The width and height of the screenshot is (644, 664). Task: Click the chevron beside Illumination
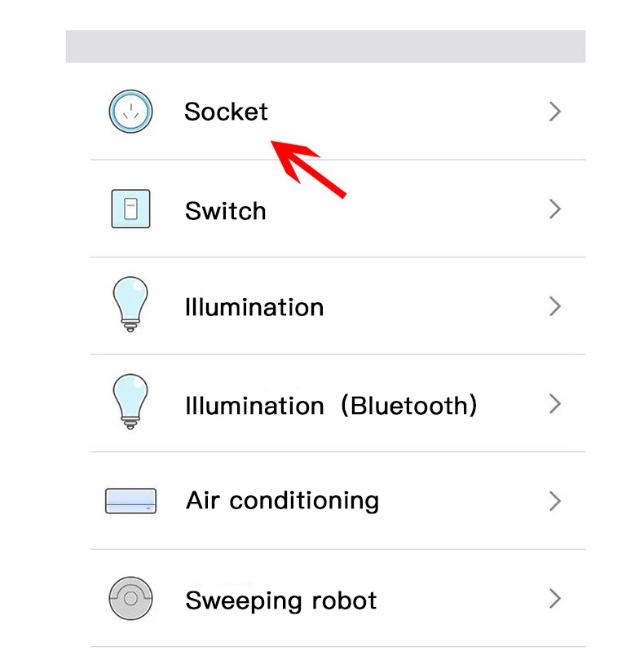click(555, 306)
